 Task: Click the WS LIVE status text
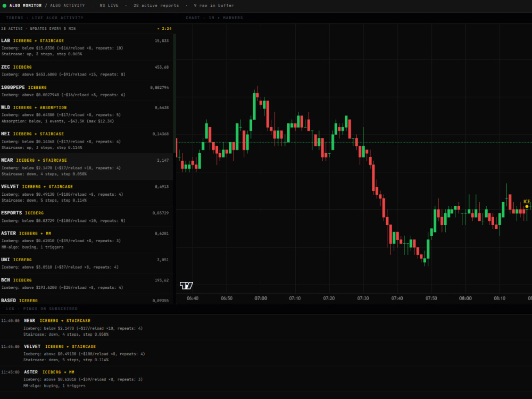pos(109,5)
